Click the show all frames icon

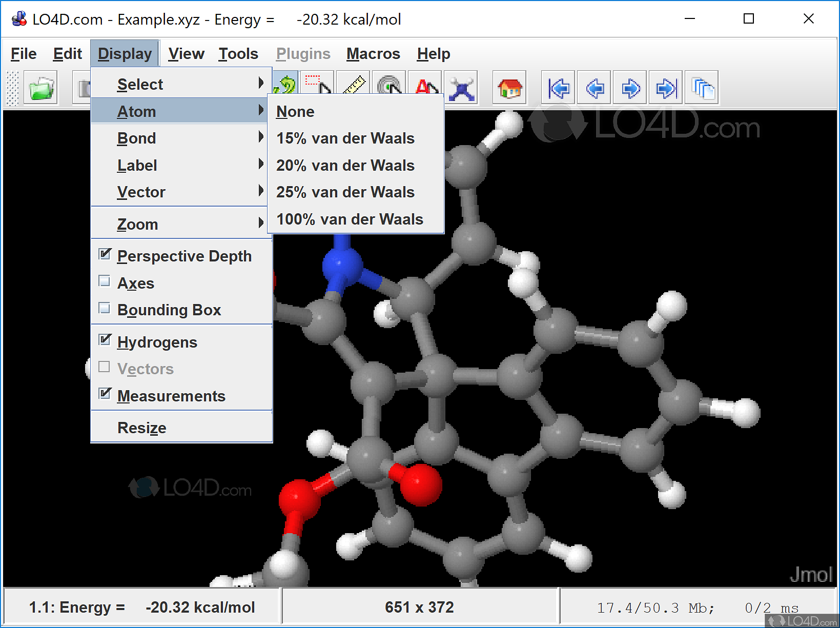[702, 88]
